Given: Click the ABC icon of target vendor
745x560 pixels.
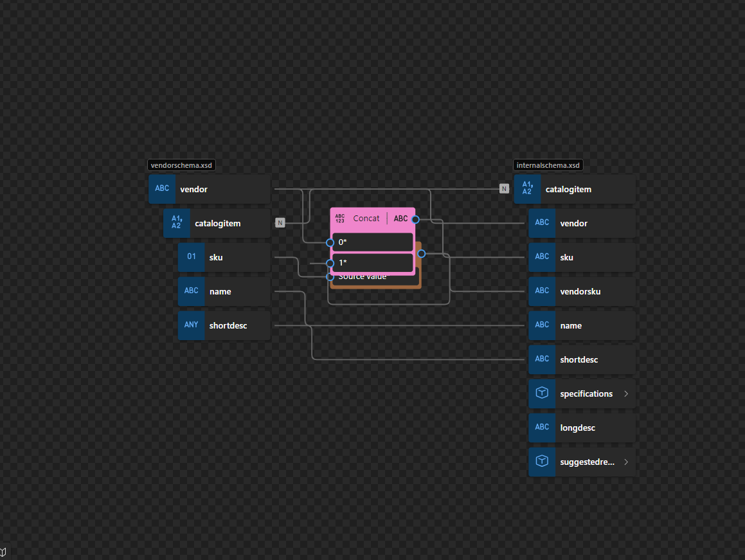Looking at the screenshot, I should click(x=542, y=223).
